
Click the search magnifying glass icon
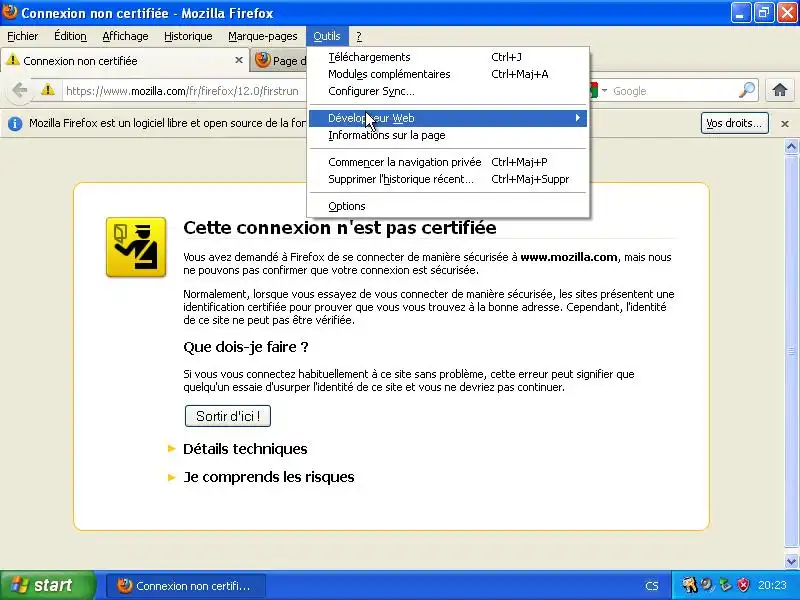click(747, 90)
